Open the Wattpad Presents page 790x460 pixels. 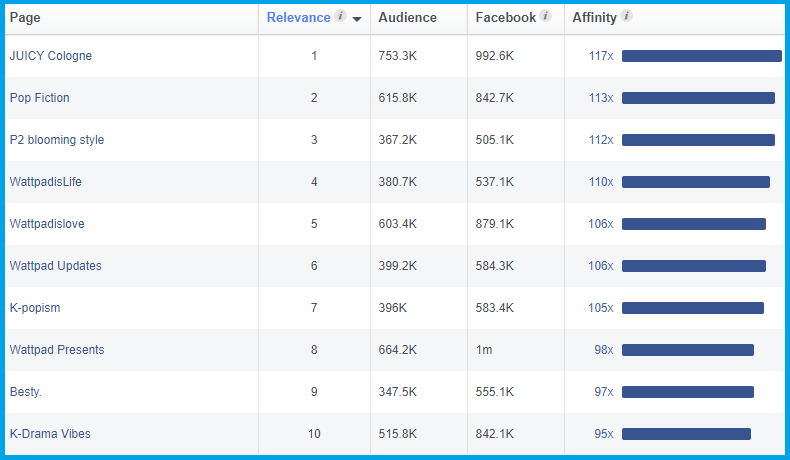click(x=56, y=350)
